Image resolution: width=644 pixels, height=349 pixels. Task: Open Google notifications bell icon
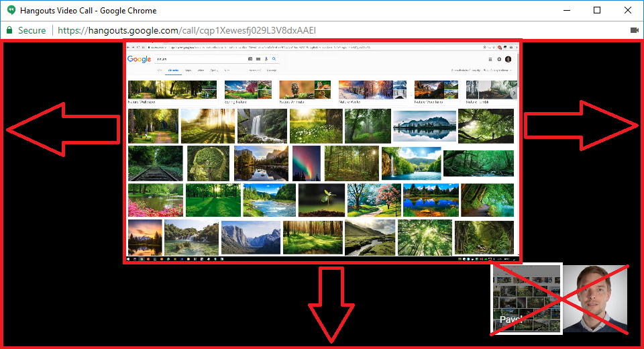pos(499,59)
